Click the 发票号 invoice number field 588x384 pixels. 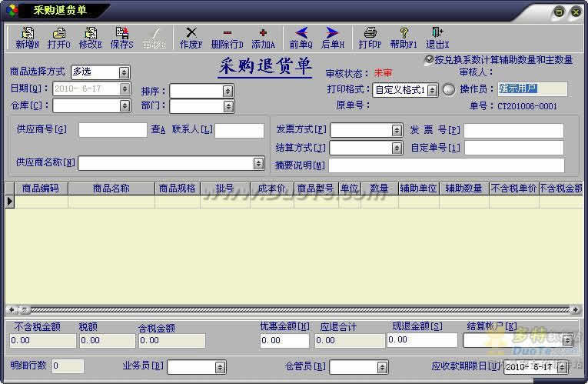tap(513, 131)
